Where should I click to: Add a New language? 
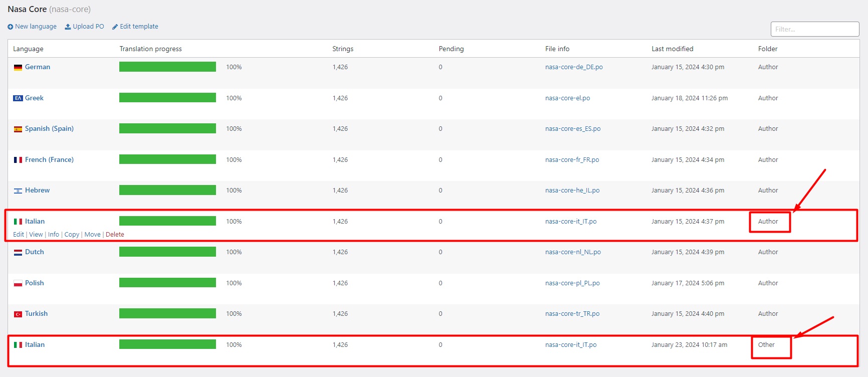point(32,27)
